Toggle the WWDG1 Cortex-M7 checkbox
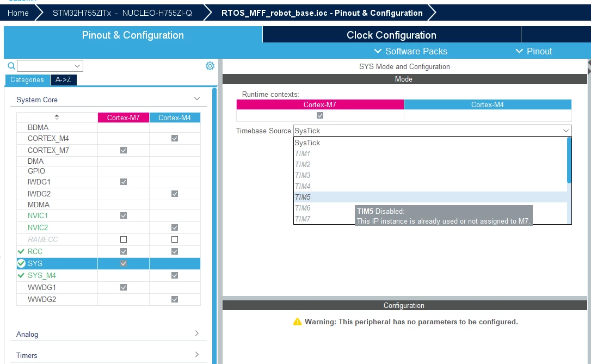 pyautogui.click(x=123, y=287)
